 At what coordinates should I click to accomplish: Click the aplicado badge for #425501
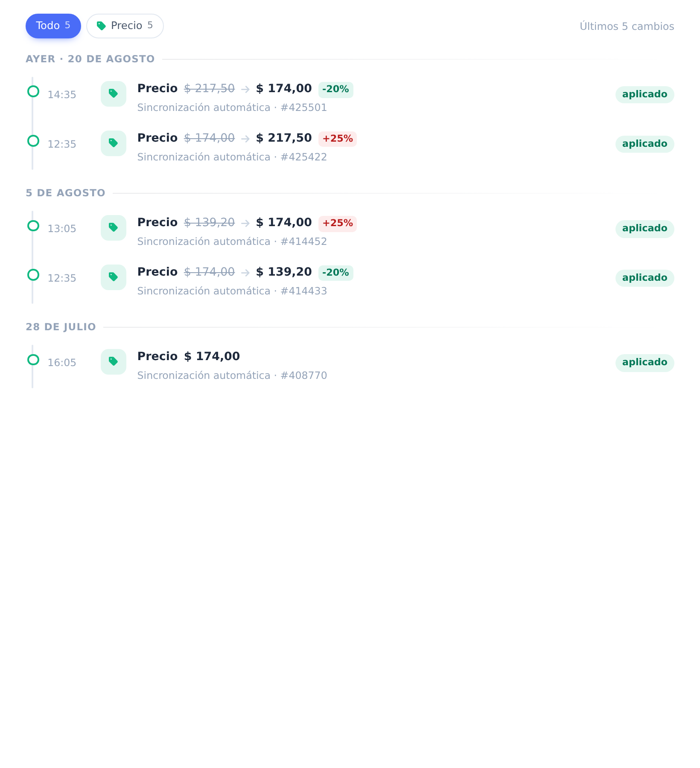click(x=645, y=94)
